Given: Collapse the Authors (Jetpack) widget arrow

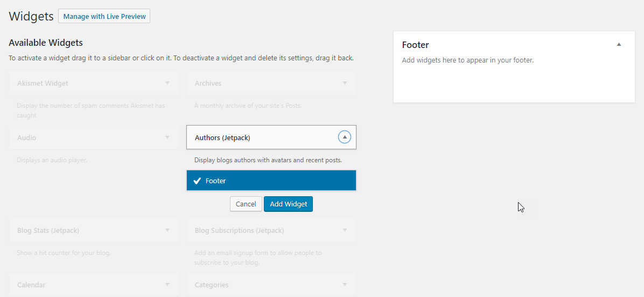Looking at the screenshot, I should point(345,137).
